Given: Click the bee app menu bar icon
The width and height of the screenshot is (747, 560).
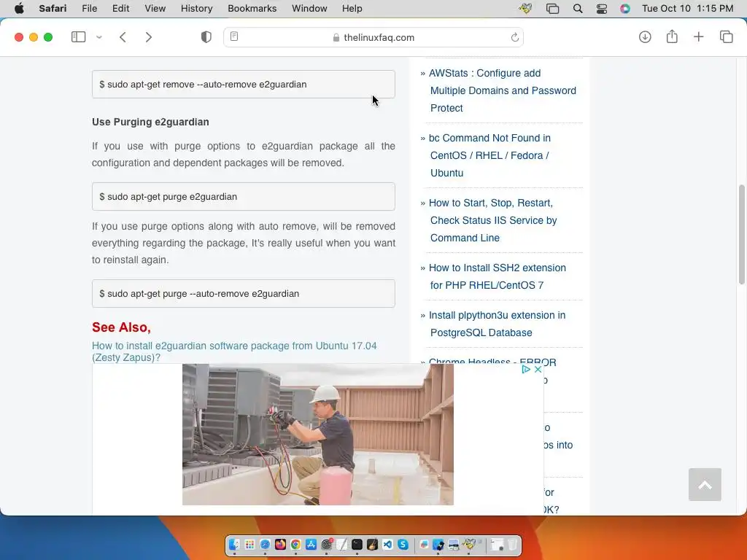Looking at the screenshot, I should [x=525, y=9].
